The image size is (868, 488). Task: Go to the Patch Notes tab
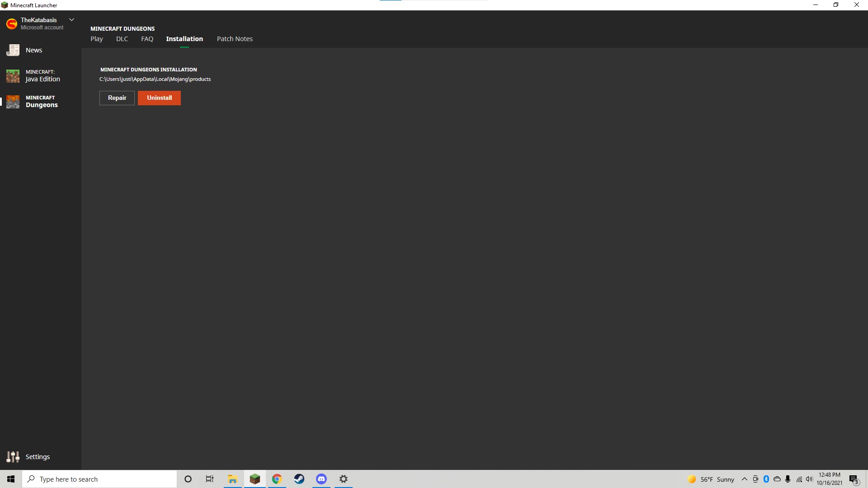pos(235,39)
